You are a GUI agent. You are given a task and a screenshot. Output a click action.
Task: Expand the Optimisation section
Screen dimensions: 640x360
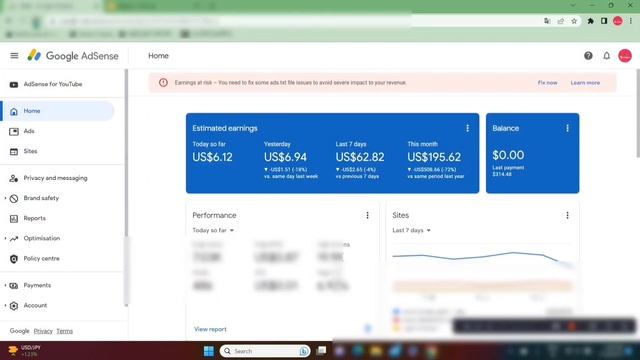point(5,239)
